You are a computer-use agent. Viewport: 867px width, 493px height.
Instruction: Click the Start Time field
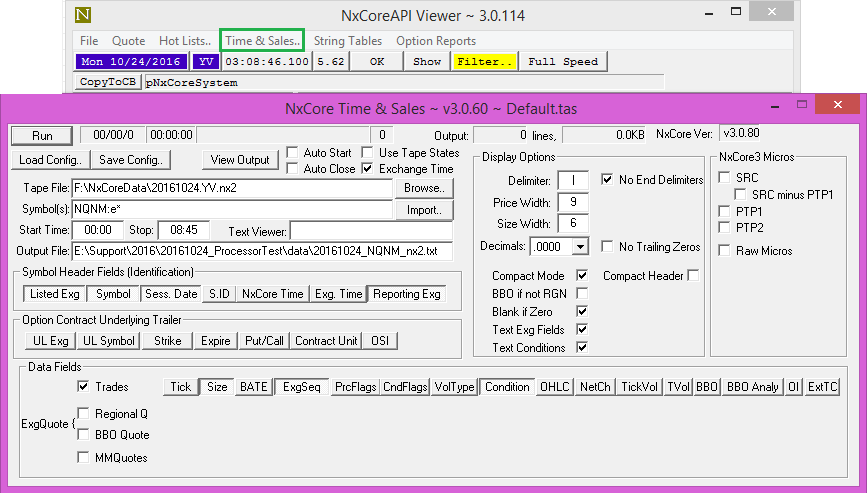pyautogui.click(x=98, y=230)
